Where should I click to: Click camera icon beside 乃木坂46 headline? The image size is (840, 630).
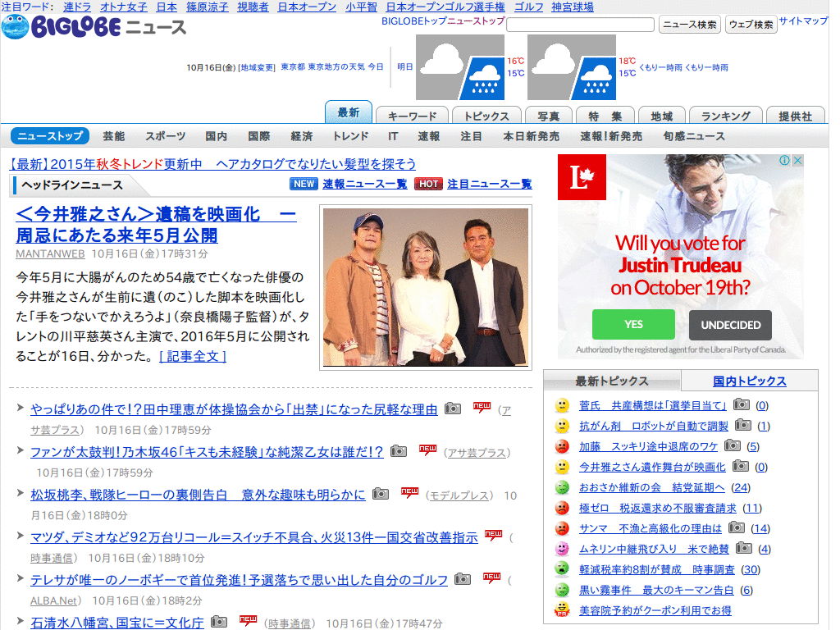coord(398,451)
